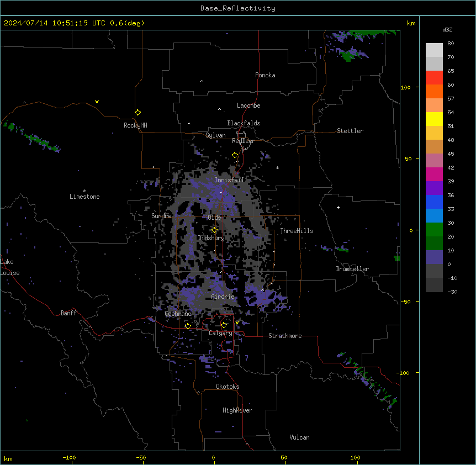Click the 80 value on the dBZ scale
Screen dimensions: 476x465
point(451,44)
